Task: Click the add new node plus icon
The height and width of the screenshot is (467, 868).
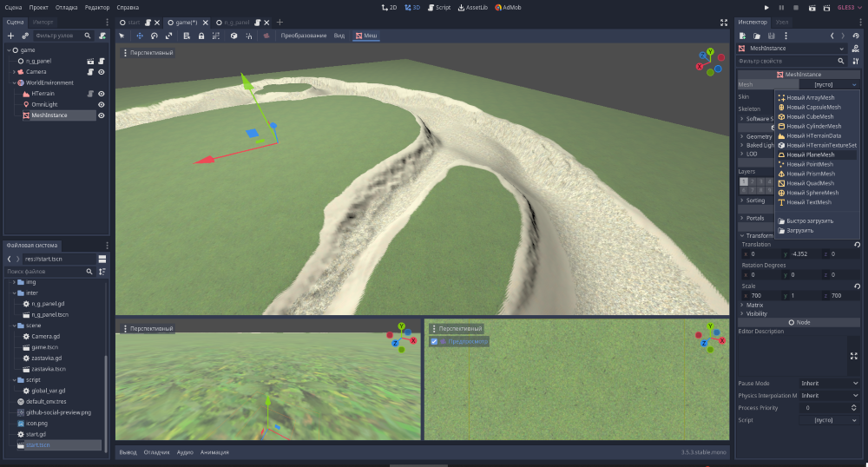Action: tap(10, 36)
